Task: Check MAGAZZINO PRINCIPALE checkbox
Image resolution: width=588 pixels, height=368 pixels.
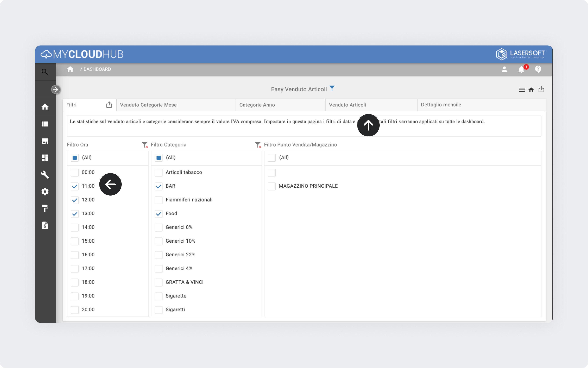Action: [272, 186]
